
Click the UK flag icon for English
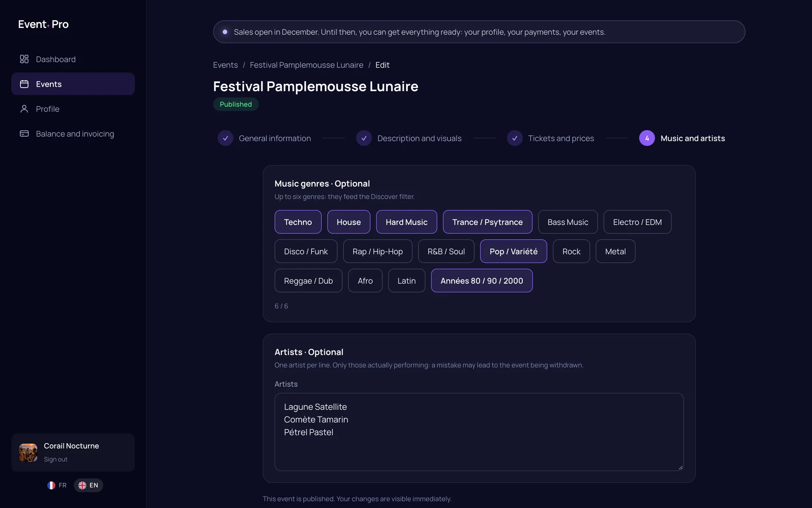[82, 485]
